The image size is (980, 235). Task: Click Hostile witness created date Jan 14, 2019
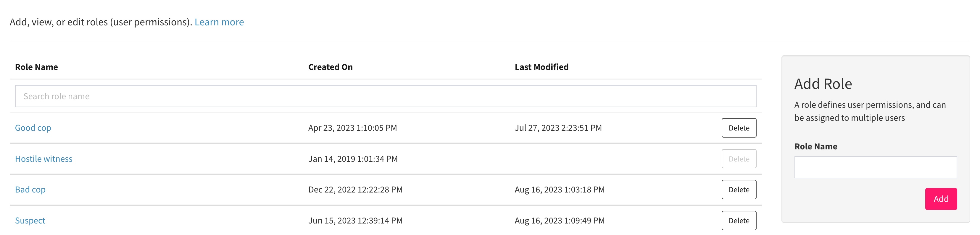[x=353, y=159]
